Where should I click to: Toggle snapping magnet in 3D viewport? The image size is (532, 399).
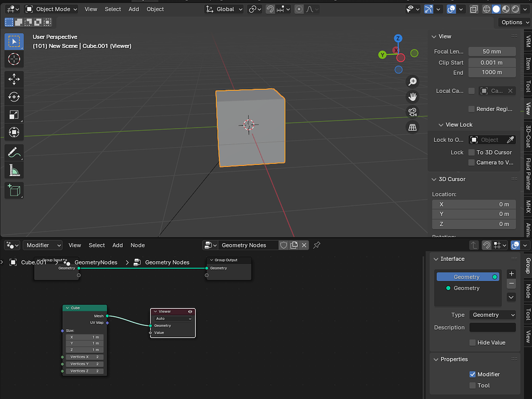[270, 9]
